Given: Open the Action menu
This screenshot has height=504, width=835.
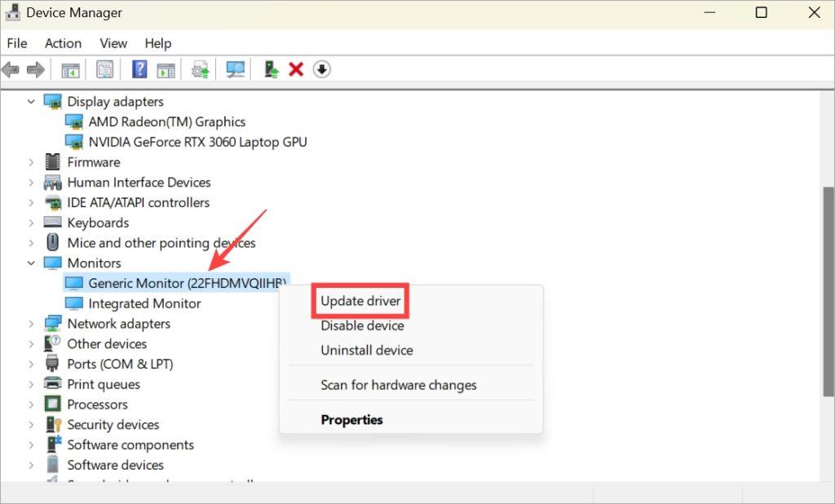Looking at the screenshot, I should 63,43.
